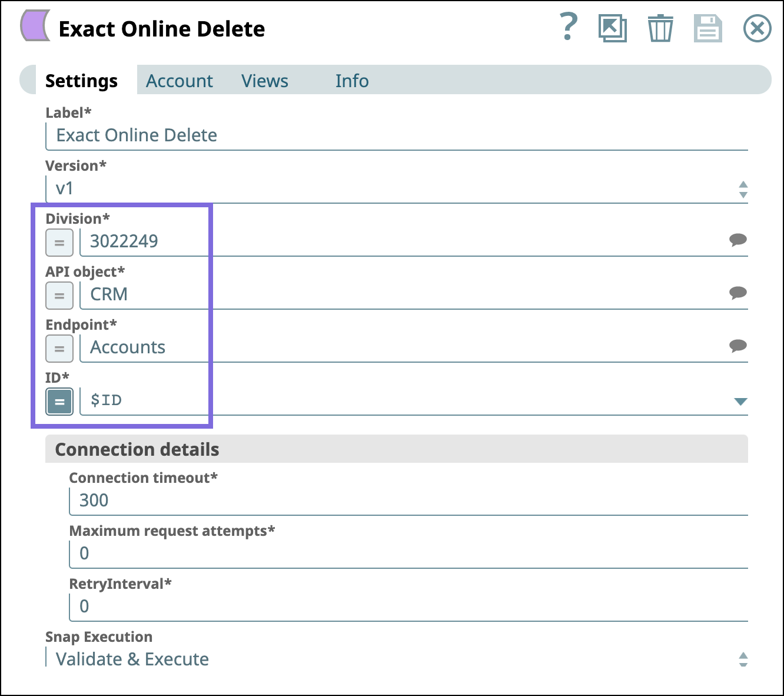Click the Connection timeout label
Image resolution: width=784 pixels, height=696 pixels.
point(144,478)
